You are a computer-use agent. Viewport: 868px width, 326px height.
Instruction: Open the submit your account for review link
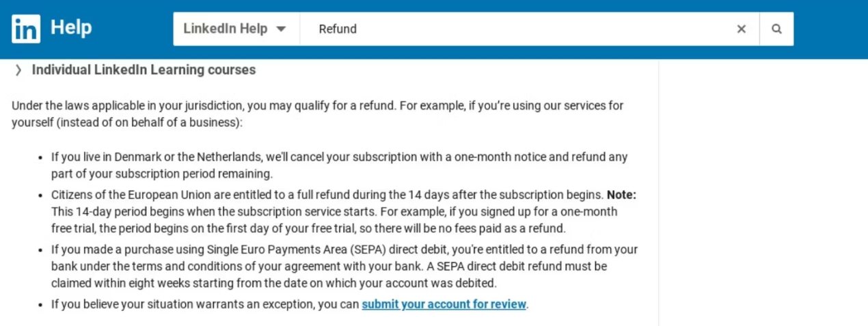point(444,304)
